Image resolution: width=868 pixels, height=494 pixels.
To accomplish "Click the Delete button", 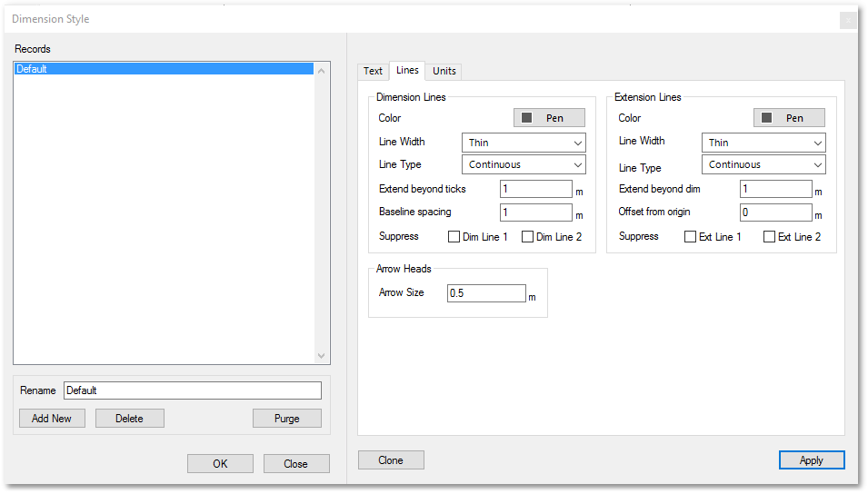I will point(130,419).
